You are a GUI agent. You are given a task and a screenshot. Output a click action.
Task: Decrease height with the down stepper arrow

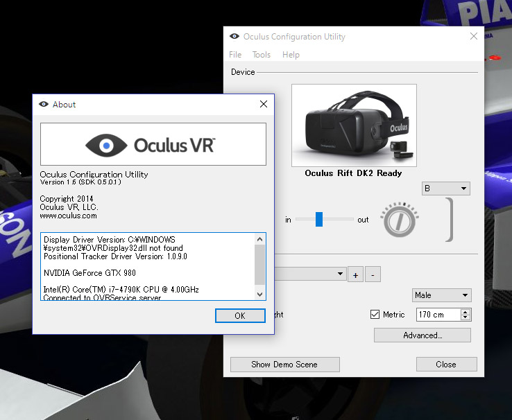click(466, 318)
